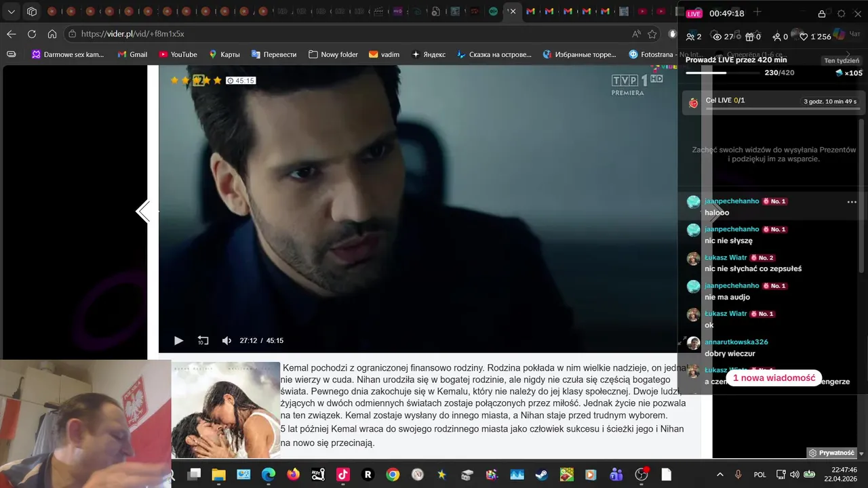Rewind the video 10 seconds

pyautogui.click(x=203, y=341)
